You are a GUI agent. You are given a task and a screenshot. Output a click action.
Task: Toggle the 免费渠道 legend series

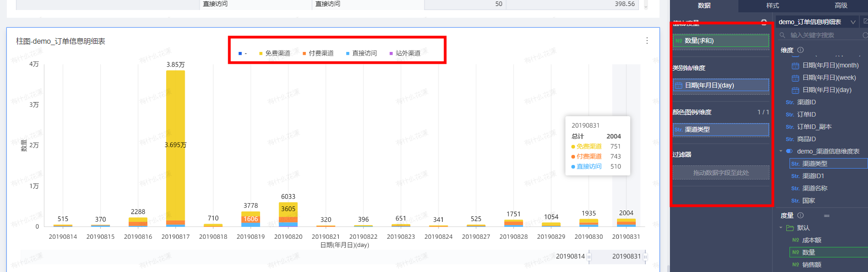coord(274,53)
